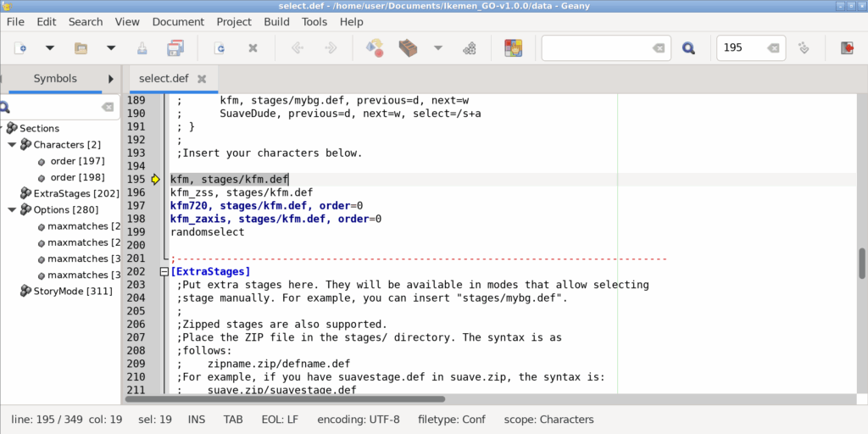The width and height of the screenshot is (868, 434).
Task: Click the Find magnifier icon
Action: pos(688,48)
